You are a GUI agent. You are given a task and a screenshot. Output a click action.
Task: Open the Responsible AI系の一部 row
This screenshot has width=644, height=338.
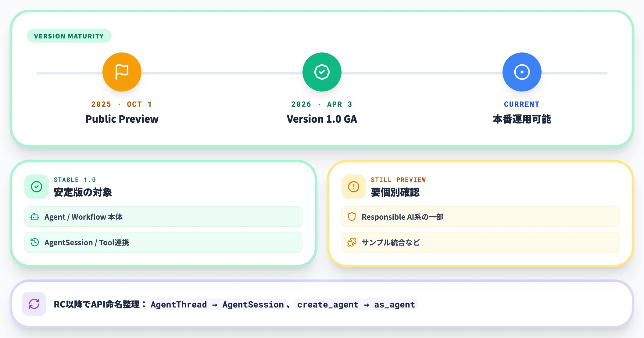481,217
